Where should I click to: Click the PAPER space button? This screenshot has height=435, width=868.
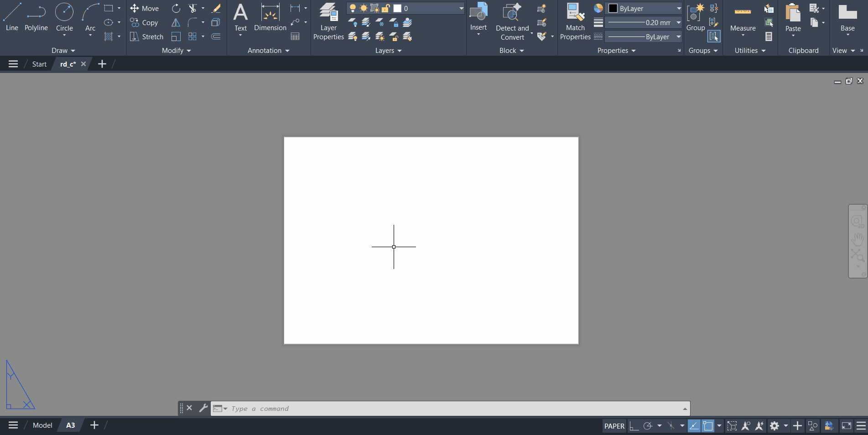point(614,426)
